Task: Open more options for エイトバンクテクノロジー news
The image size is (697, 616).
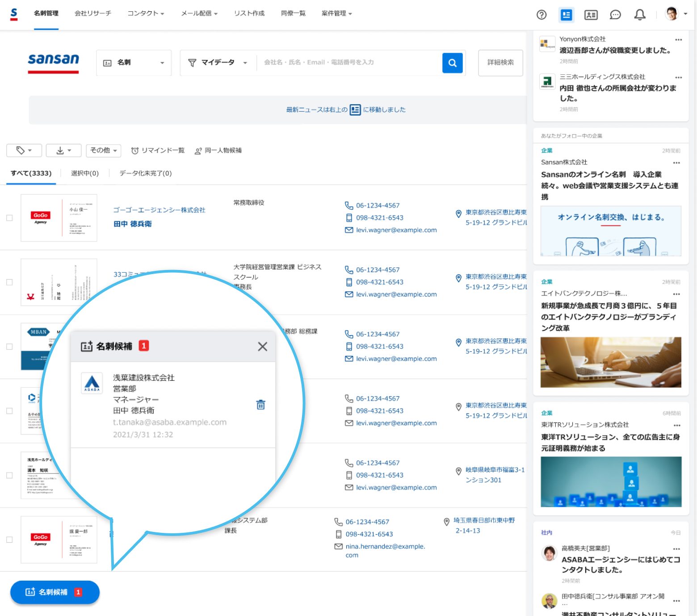Action: (676, 294)
